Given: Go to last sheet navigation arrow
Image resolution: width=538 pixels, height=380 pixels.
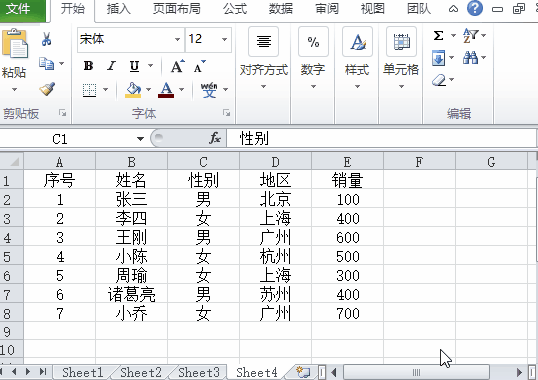Looking at the screenshot, I should pyautogui.click(x=43, y=372).
